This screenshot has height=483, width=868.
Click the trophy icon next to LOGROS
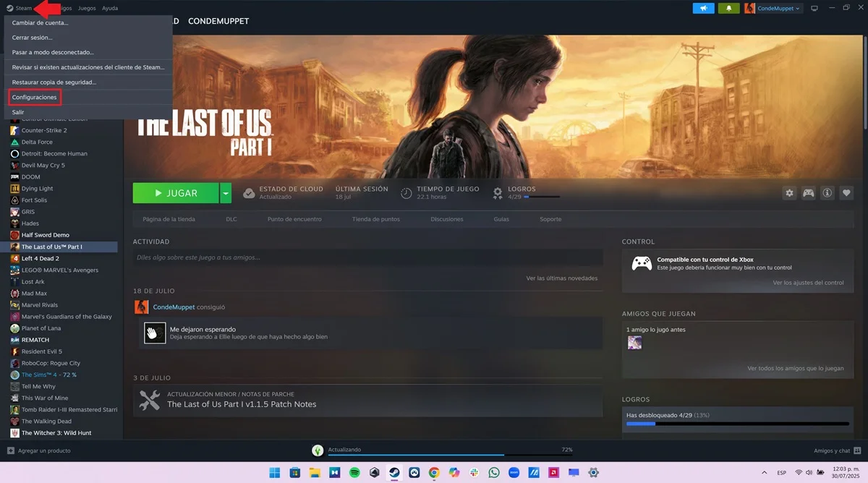click(x=497, y=193)
